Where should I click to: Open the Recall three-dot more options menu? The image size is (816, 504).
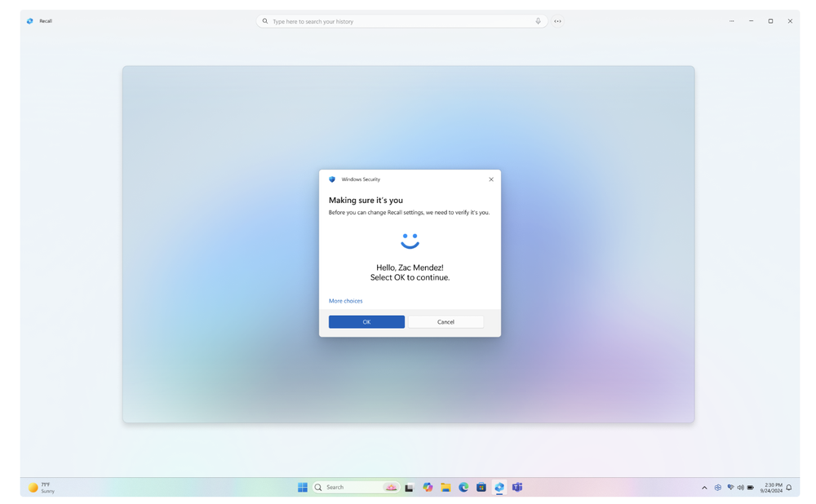tap(732, 21)
